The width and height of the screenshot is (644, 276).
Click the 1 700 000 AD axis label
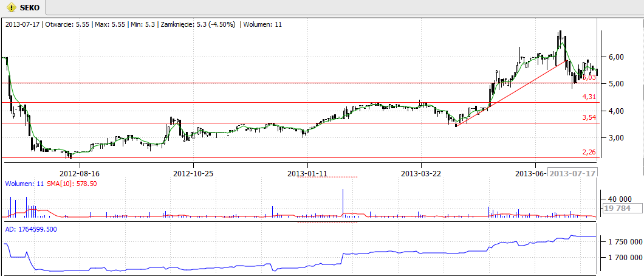(x=624, y=258)
